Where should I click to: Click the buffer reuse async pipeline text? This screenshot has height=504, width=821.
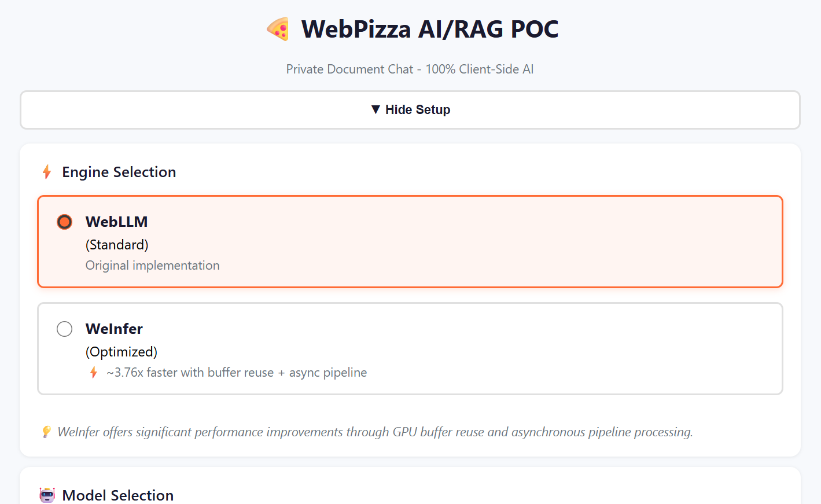[x=237, y=372]
